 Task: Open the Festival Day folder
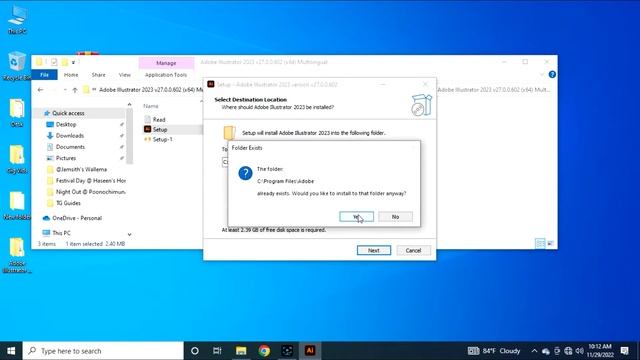[x=91, y=180]
